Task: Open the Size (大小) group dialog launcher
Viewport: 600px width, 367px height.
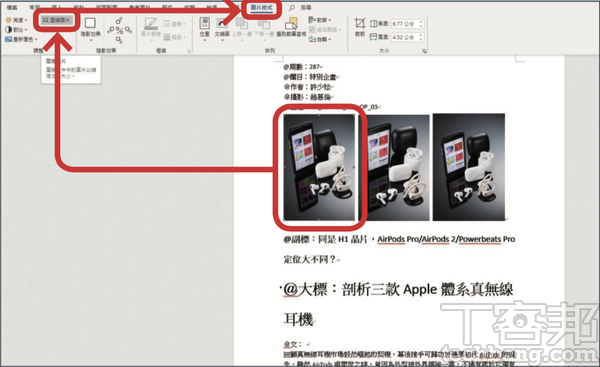Action: coord(424,51)
